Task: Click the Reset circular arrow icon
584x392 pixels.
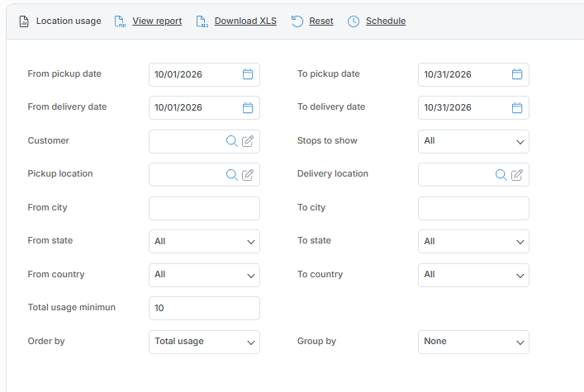Action: click(x=297, y=21)
